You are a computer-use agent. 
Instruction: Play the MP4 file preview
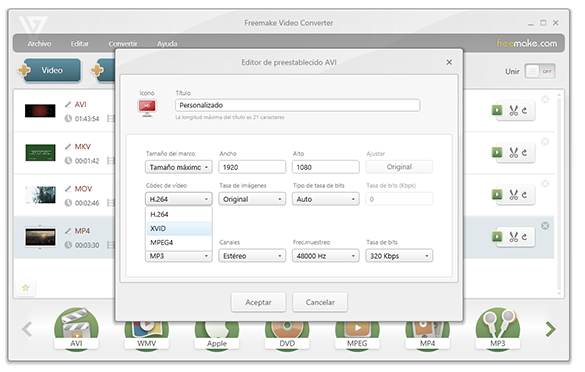pos(497,237)
